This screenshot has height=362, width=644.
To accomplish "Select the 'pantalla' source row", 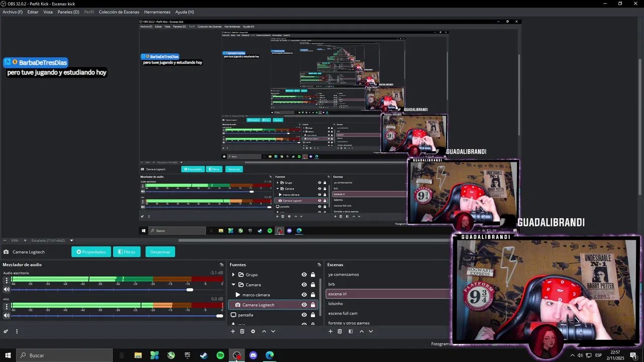I will pyautogui.click(x=273, y=315).
